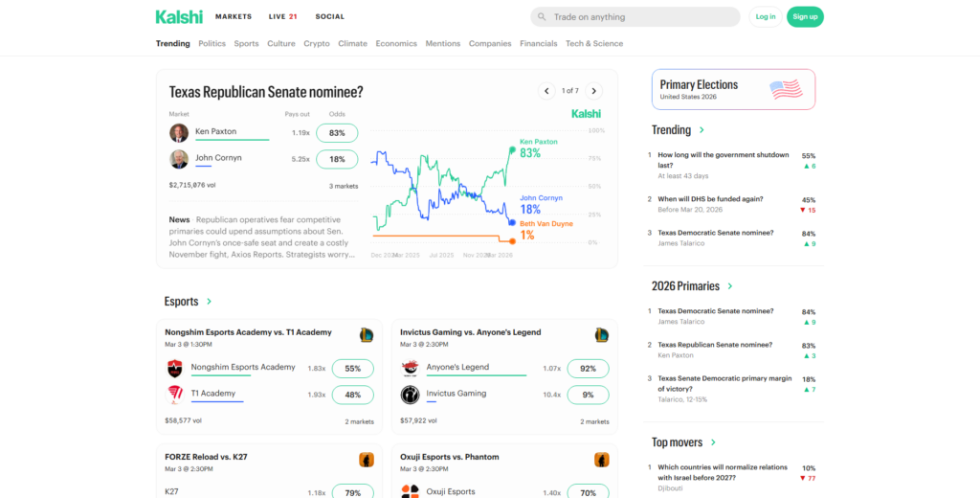Viewport: 980px width, 498px height.
Task: Select the Financials category tab
Action: (539, 44)
